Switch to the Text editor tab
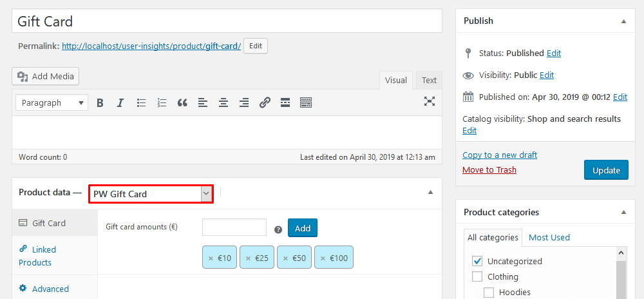Viewport: 644px width, 299px height. point(429,80)
